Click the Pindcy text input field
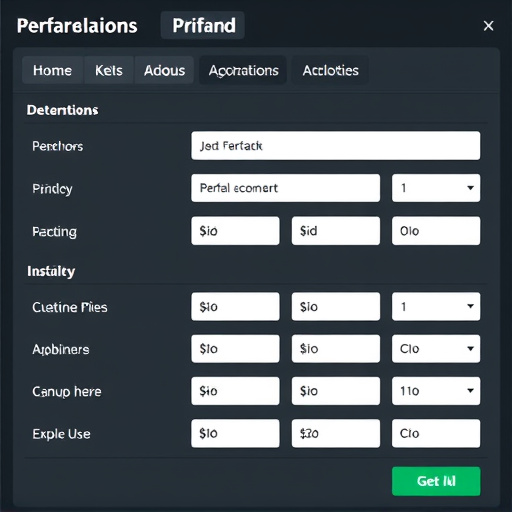512x512 pixels. [285, 188]
